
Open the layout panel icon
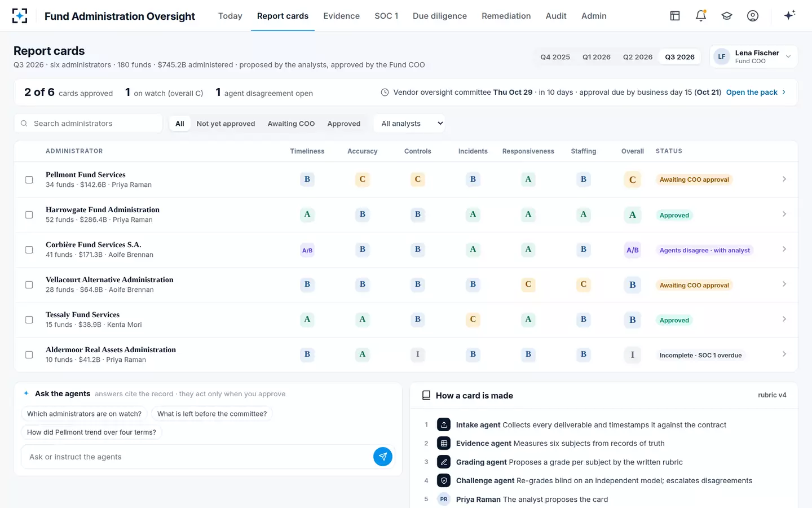click(x=675, y=16)
